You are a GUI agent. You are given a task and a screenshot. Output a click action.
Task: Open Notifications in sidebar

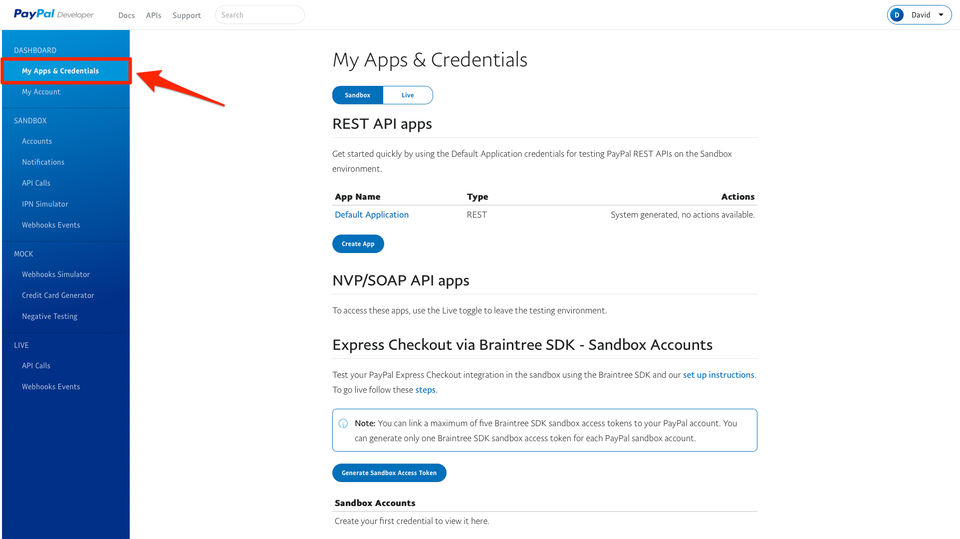coord(43,162)
